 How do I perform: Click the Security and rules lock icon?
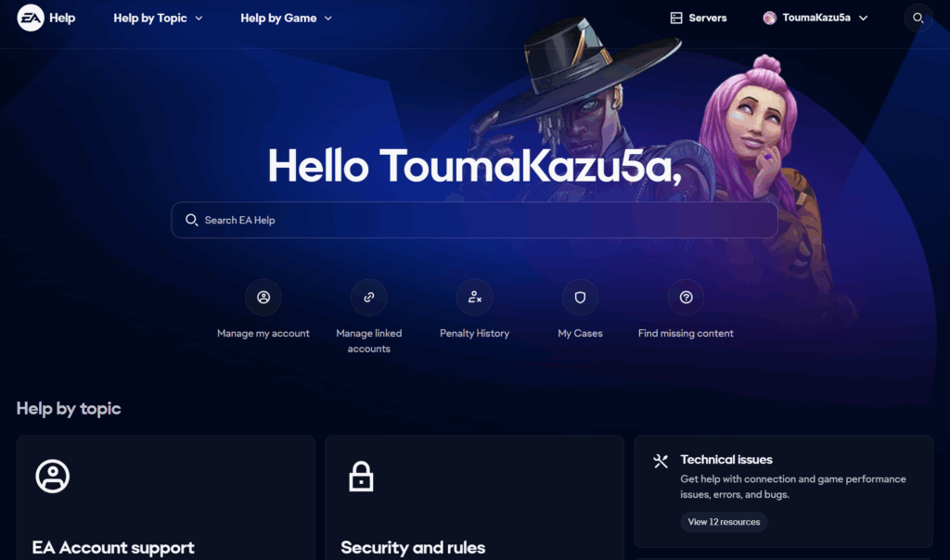(361, 476)
